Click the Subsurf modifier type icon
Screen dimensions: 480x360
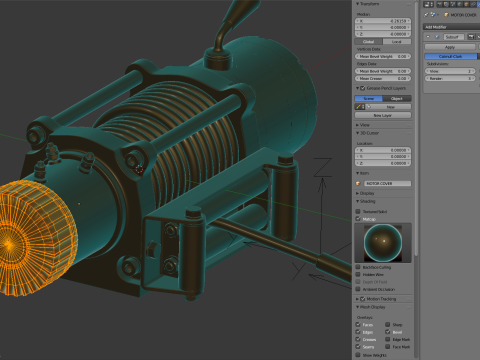(437, 37)
